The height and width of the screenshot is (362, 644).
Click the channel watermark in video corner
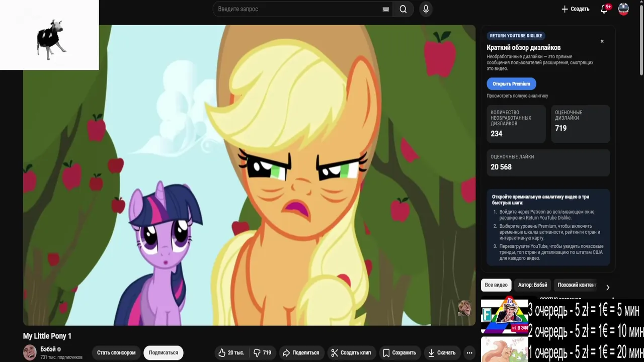(464, 308)
